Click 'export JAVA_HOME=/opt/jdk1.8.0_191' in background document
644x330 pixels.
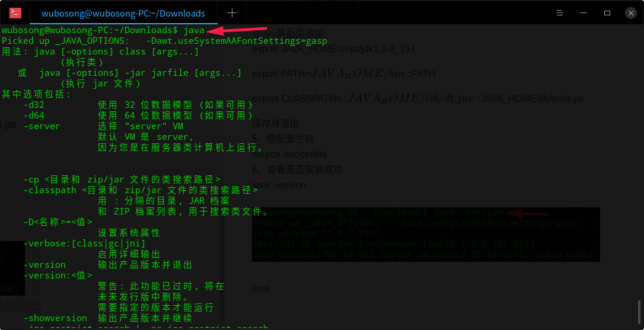point(333,49)
